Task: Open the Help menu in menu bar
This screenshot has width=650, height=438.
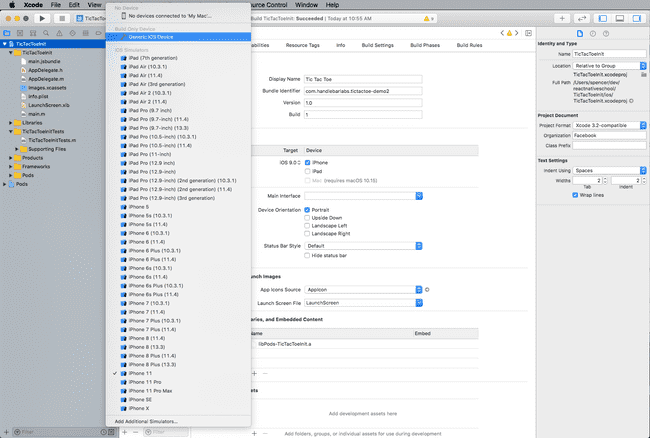Action: (x=332, y=5)
